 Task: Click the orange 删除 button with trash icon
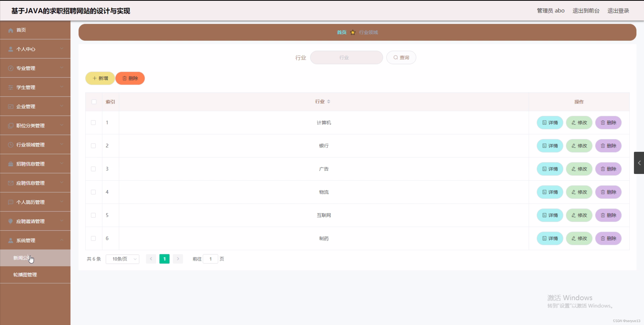(x=130, y=78)
